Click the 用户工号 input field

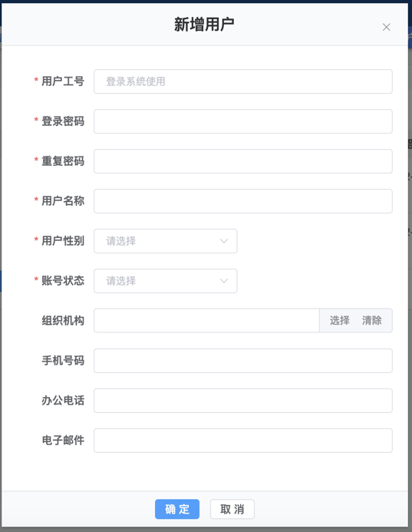[243, 81]
